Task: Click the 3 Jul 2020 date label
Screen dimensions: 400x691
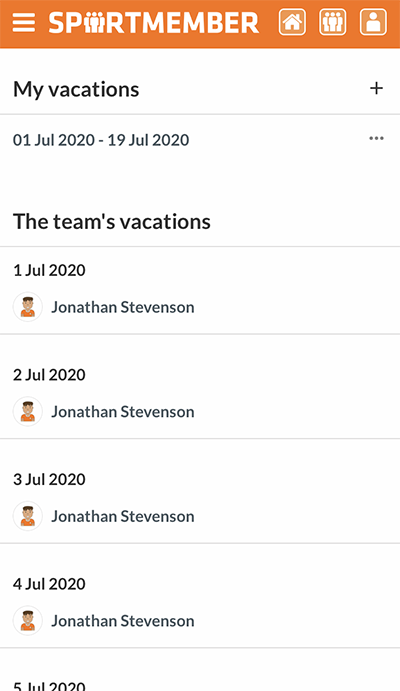Action: [x=49, y=479]
